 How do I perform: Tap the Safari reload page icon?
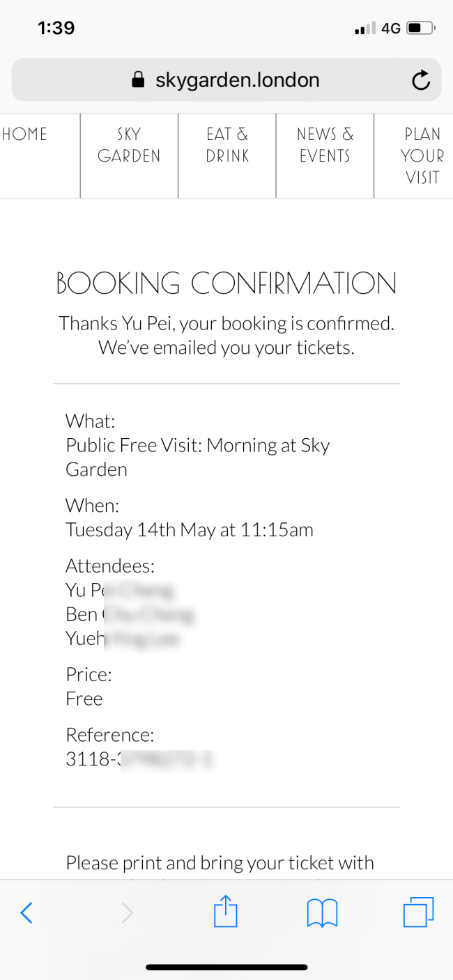coord(421,81)
